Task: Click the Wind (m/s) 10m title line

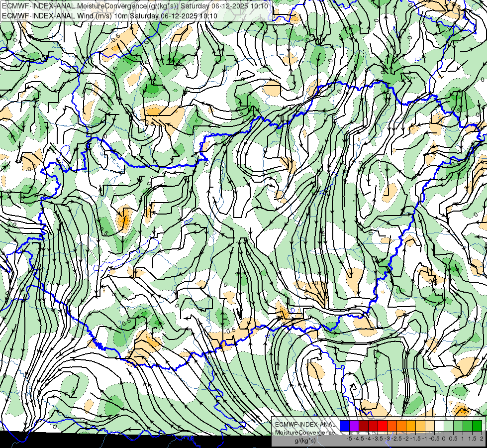Action: pyautogui.click(x=109, y=16)
